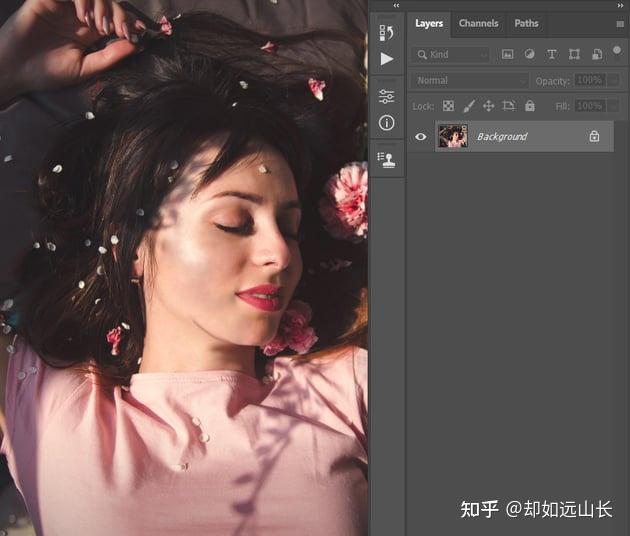Lock artboard nesting icon
This screenshot has height=536, width=630.
coord(509,106)
